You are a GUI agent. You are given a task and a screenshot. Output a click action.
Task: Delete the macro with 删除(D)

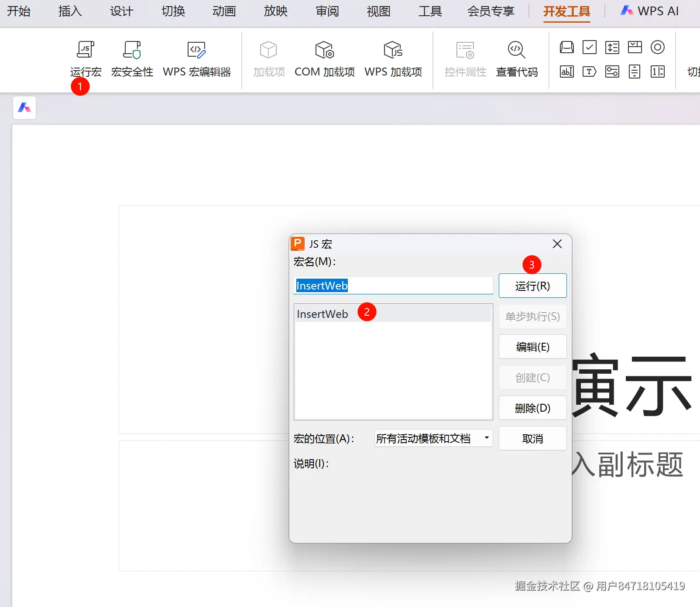[x=533, y=408]
